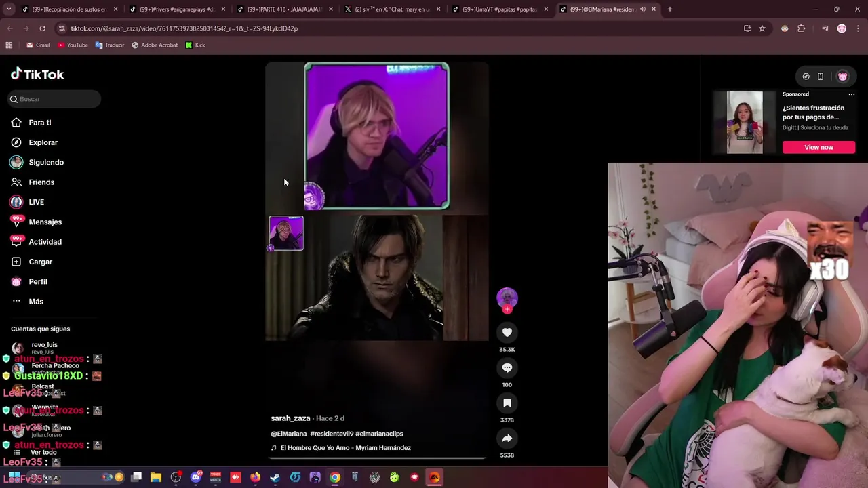Save video with bookmark icon
The height and width of the screenshot is (488, 868).
coord(507,403)
